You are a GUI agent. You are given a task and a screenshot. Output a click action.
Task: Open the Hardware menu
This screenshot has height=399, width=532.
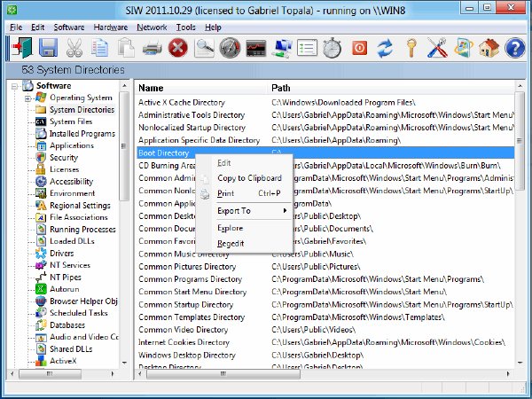111,27
